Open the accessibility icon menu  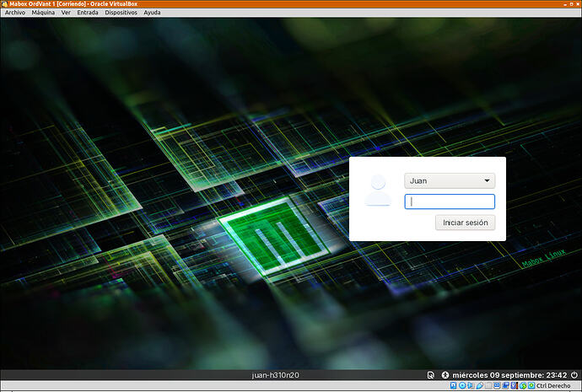[445, 375]
